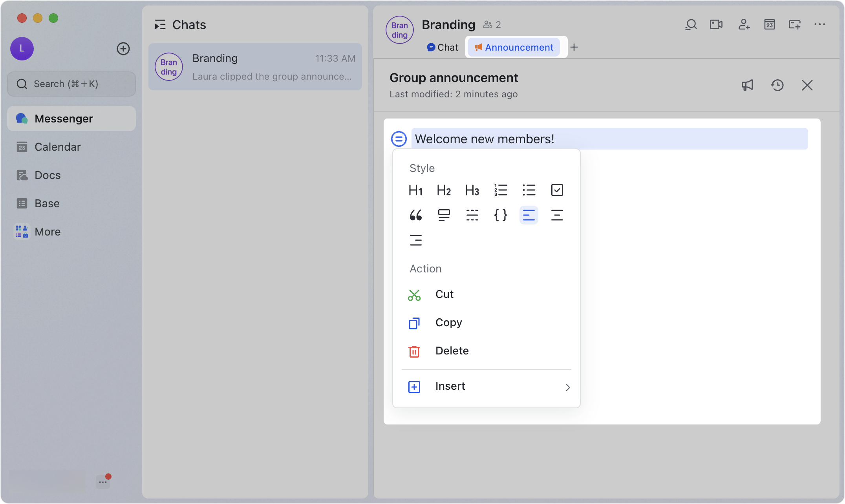This screenshot has width=845, height=504.
Task: Open the announcement edit history
Action: coord(777,85)
